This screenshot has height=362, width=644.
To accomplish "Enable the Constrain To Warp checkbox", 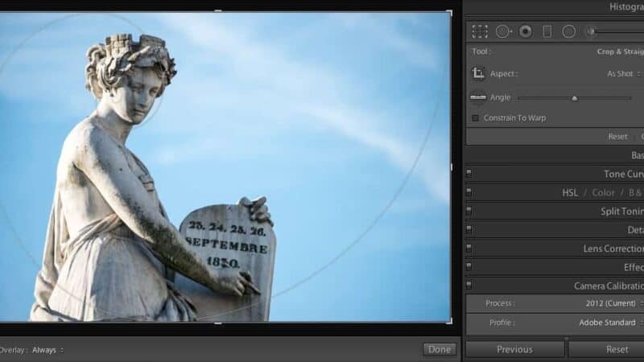I will [x=475, y=118].
